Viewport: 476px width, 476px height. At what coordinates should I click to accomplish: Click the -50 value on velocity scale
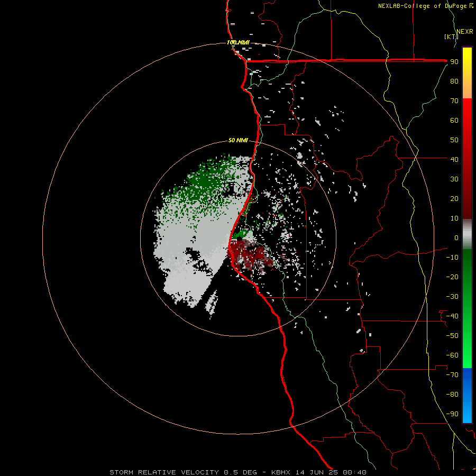(452, 336)
